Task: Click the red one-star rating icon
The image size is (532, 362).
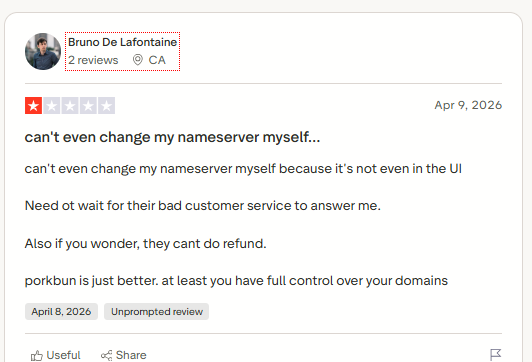Action: [33, 106]
